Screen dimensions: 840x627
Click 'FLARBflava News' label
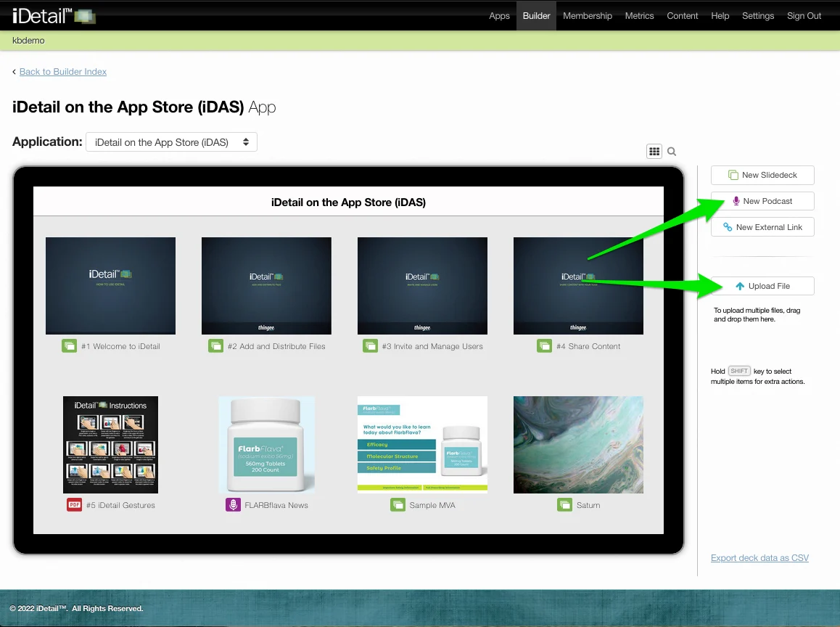point(276,505)
